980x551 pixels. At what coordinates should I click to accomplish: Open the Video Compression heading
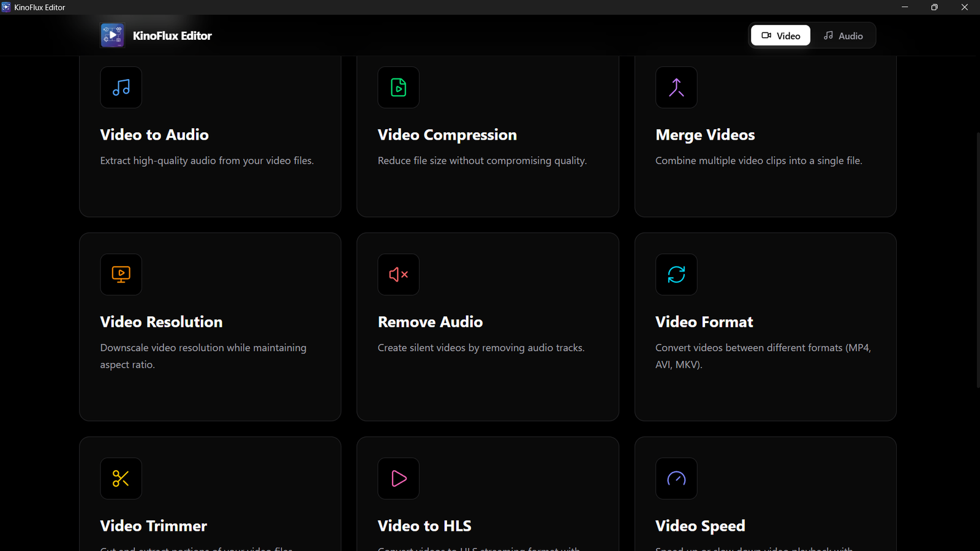click(x=447, y=135)
